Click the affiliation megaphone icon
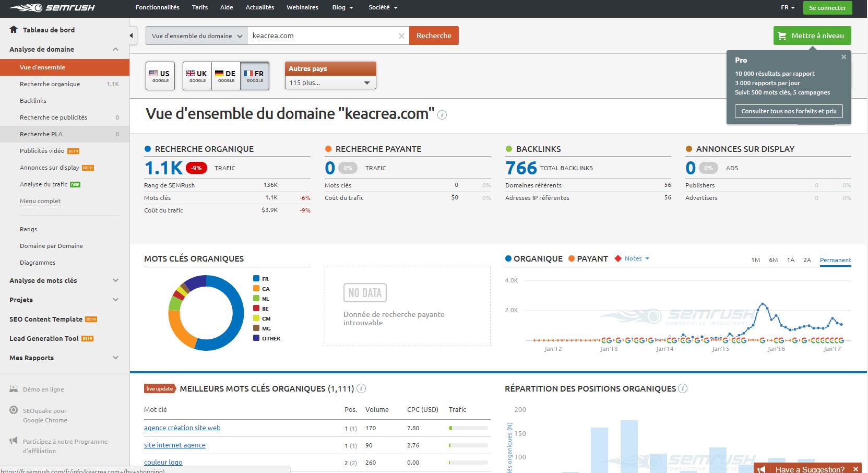This screenshot has width=868, height=473. pyautogui.click(x=14, y=441)
